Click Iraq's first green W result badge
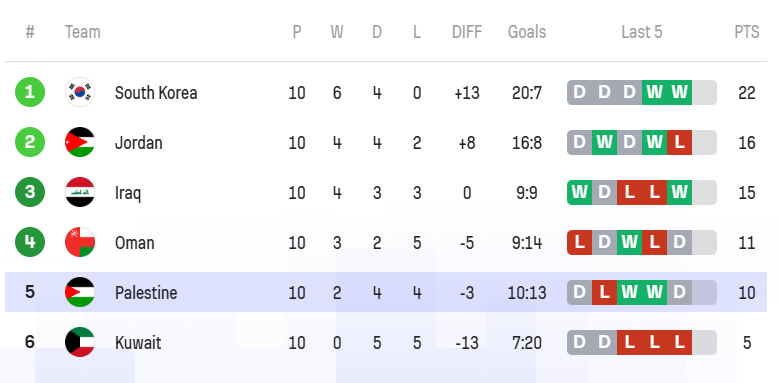Image resolution: width=780 pixels, height=383 pixels. click(580, 192)
